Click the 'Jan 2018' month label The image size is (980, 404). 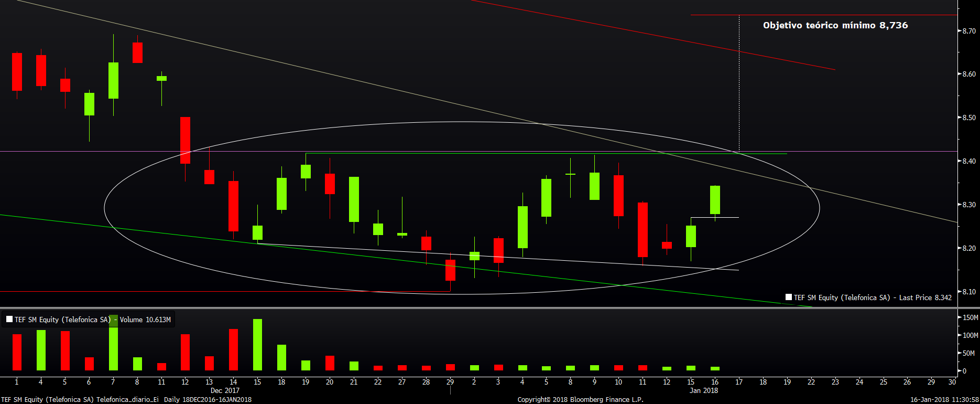(704, 390)
